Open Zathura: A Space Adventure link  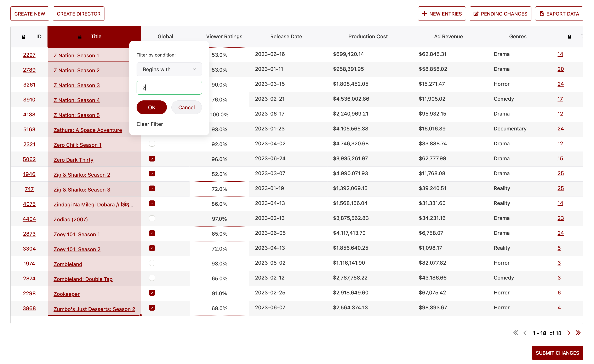pyautogui.click(x=88, y=130)
